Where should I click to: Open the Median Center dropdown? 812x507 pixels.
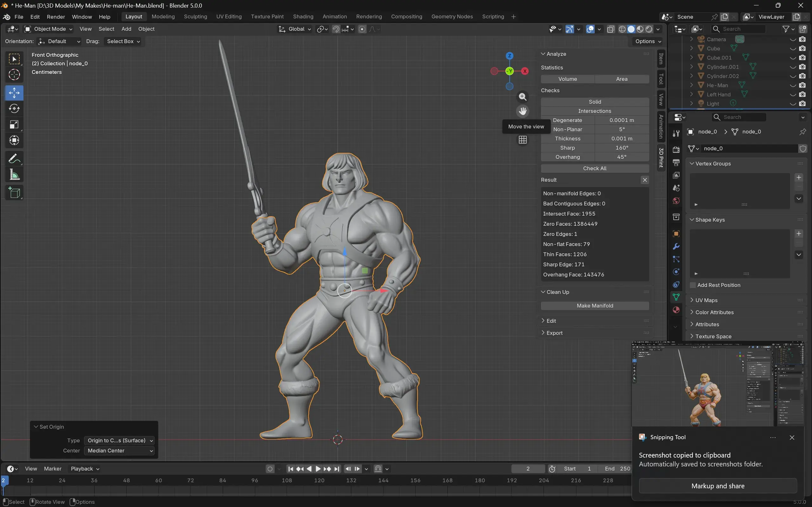point(119,451)
